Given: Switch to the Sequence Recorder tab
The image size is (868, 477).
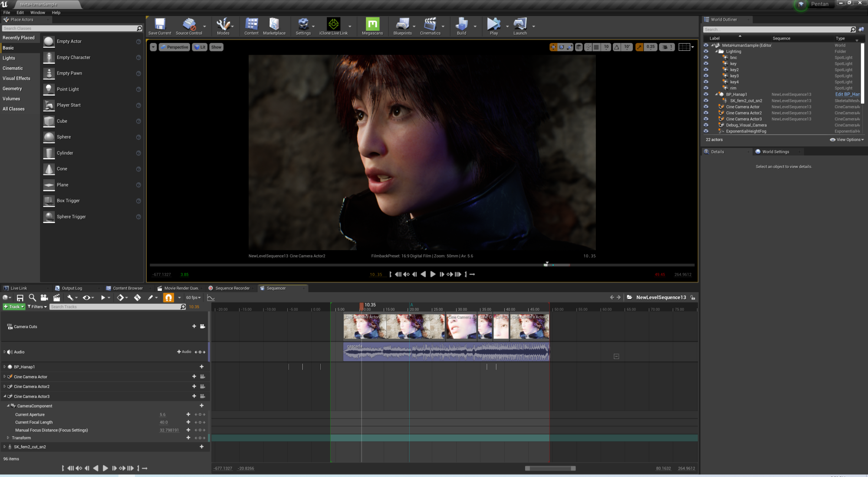Looking at the screenshot, I should coord(232,288).
